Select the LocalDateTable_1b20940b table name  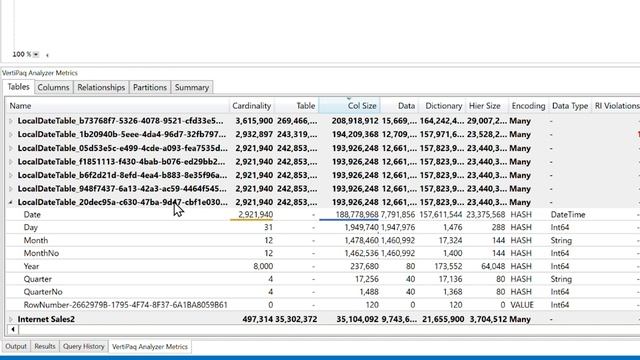(x=122, y=134)
